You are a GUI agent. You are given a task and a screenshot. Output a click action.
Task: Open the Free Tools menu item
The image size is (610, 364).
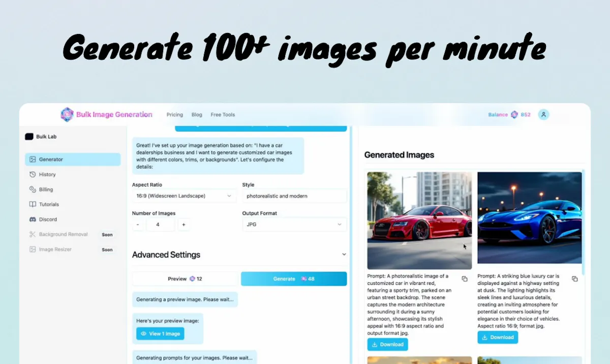223,115
